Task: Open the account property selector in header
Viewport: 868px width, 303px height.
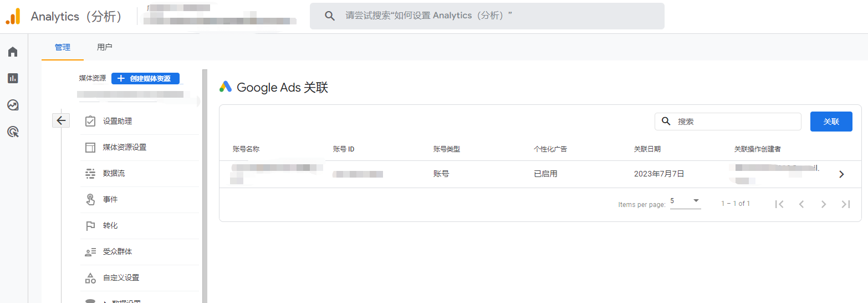Action: [220, 15]
